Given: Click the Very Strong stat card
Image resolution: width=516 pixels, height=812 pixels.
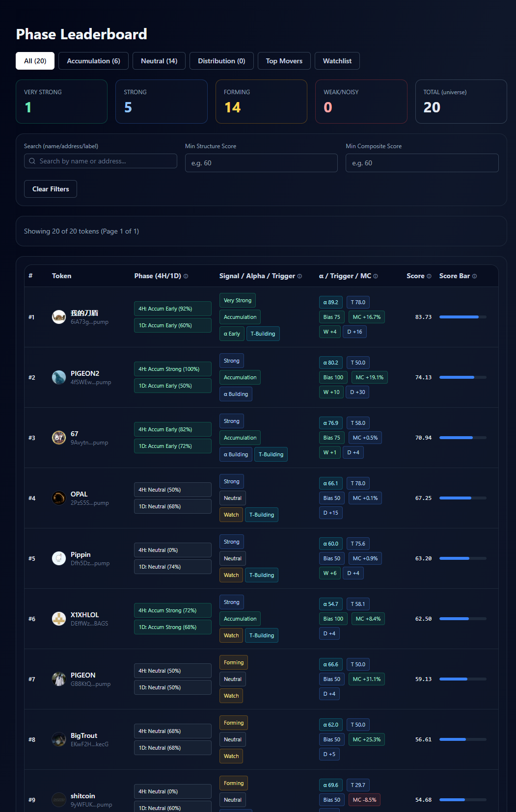Looking at the screenshot, I should (61, 102).
